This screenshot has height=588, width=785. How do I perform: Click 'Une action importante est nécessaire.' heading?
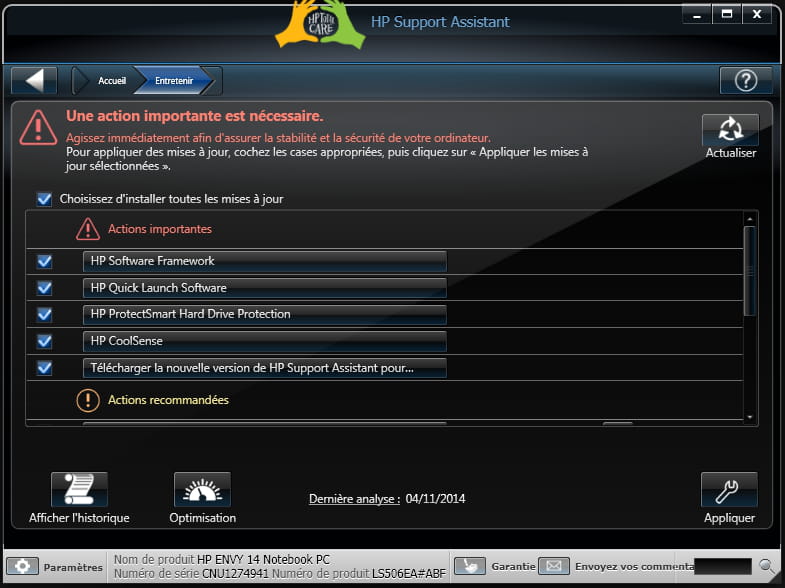point(195,116)
